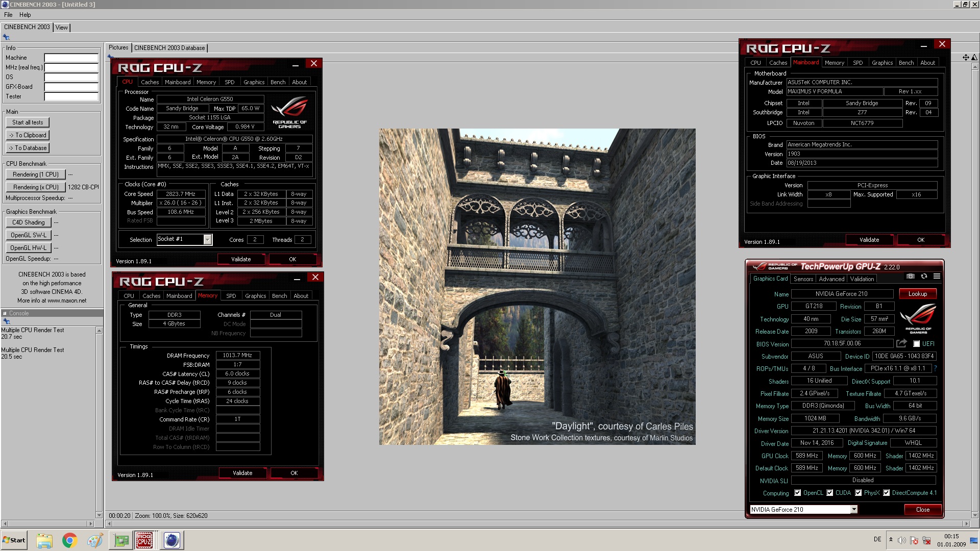Click the viewport horizontal scrollbar right arrow
The image size is (980, 551).
[x=966, y=523]
